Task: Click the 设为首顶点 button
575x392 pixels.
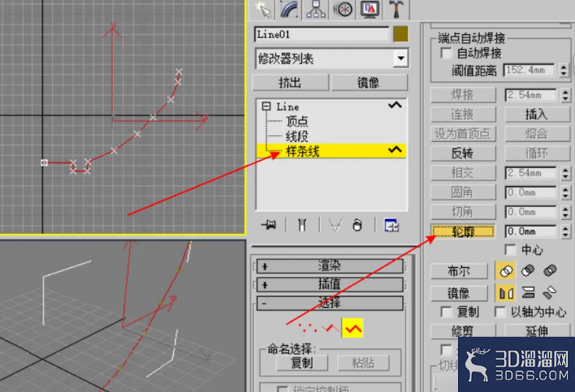Action: [x=463, y=133]
